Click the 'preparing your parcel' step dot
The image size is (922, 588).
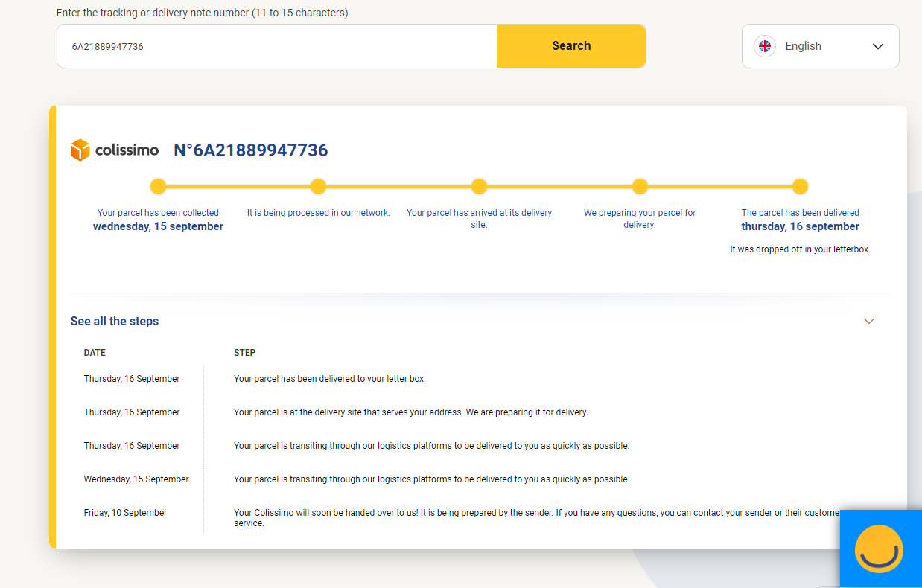[x=640, y=186]
